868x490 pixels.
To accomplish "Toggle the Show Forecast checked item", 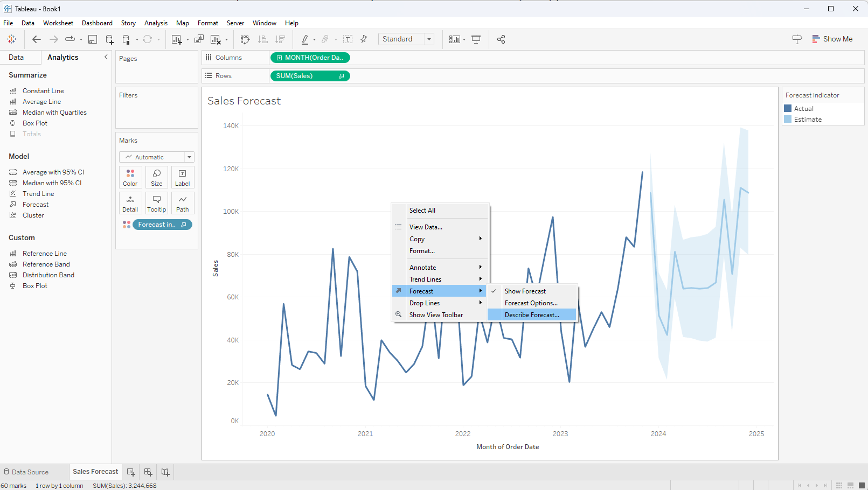I will [x=525, y=291].
